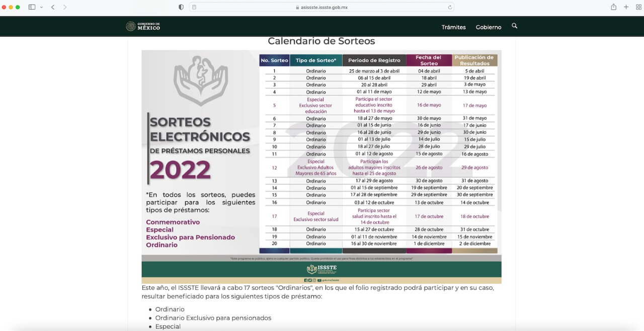
Task: Click the paragraph starting "Este año, el ISSSTE"
Action: click(x=318, y=292)
